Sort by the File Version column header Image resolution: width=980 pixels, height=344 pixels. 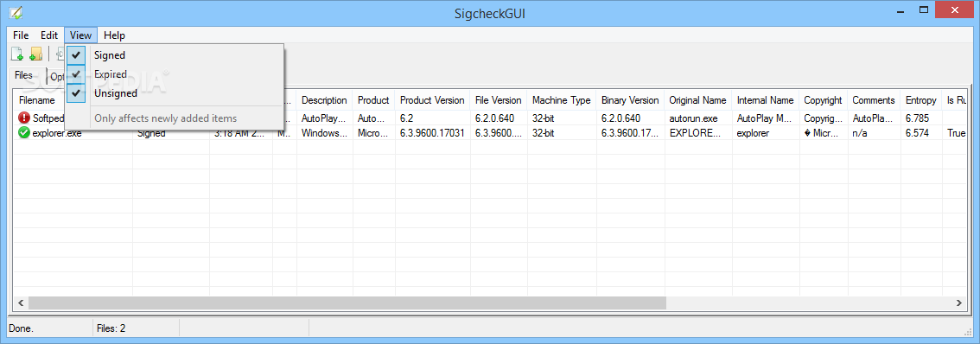click(498, 100)
